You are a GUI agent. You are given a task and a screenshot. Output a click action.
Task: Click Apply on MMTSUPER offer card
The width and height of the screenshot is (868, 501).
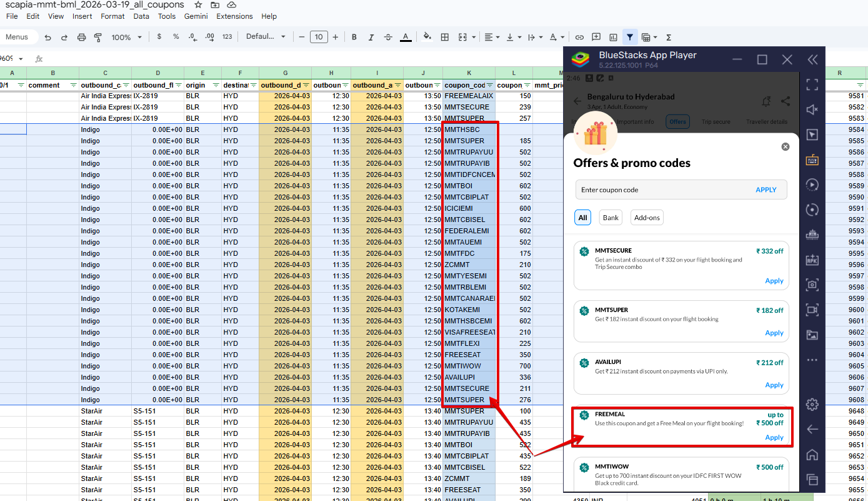(x=774, y=333)
